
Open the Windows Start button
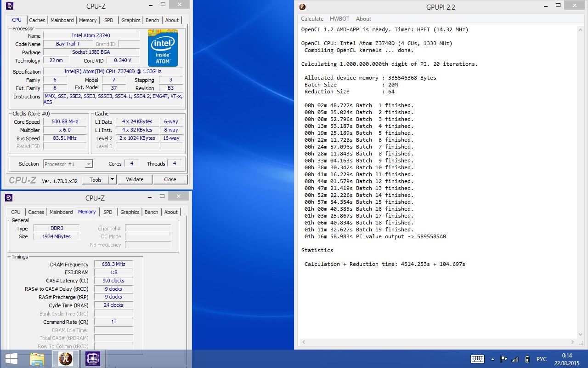[x=11, y=359]
